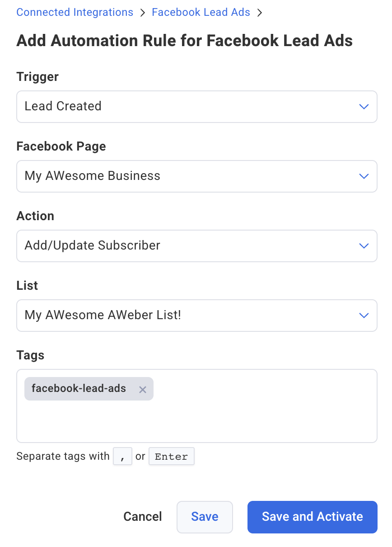
Task: Expand the Add/Update Subscriber action selector
Action: 196,245
